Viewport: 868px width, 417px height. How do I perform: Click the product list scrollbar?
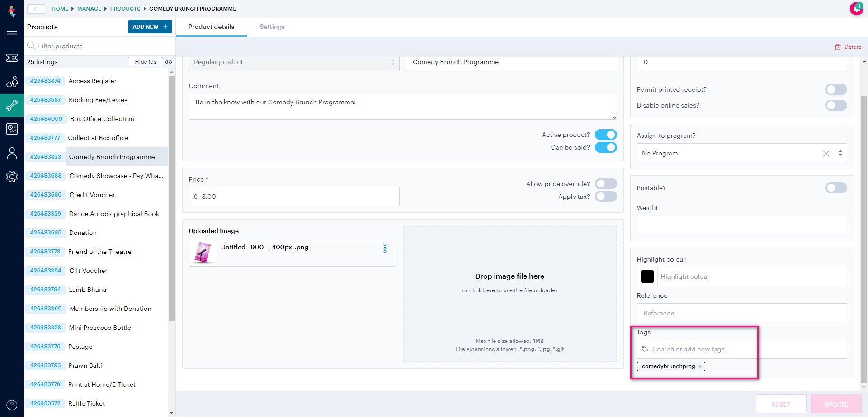tap(171, 199)
